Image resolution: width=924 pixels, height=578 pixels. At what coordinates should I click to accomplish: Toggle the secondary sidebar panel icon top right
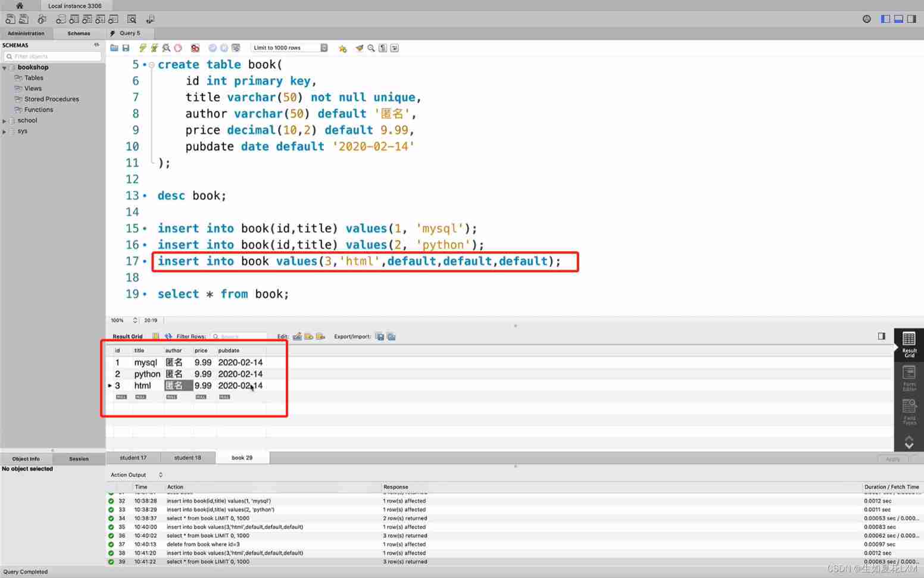(x=911, y=19)
